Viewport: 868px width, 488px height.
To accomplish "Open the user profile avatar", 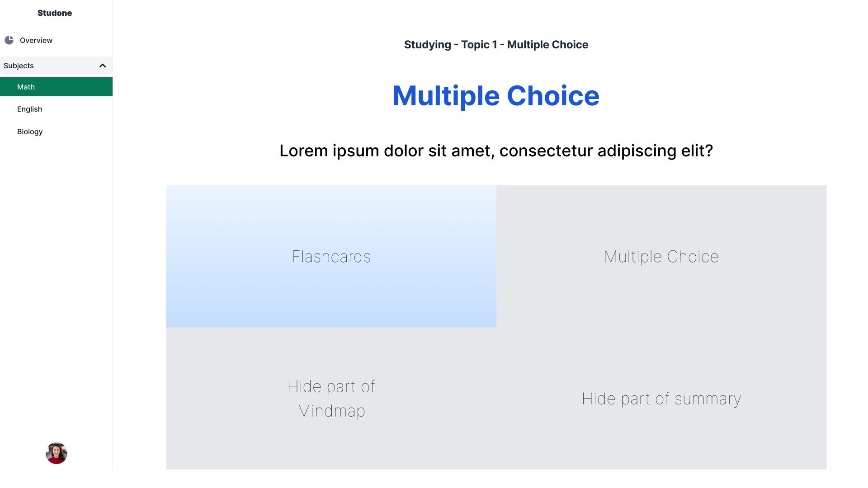I will pyautogui.click(x=57, y=453).
